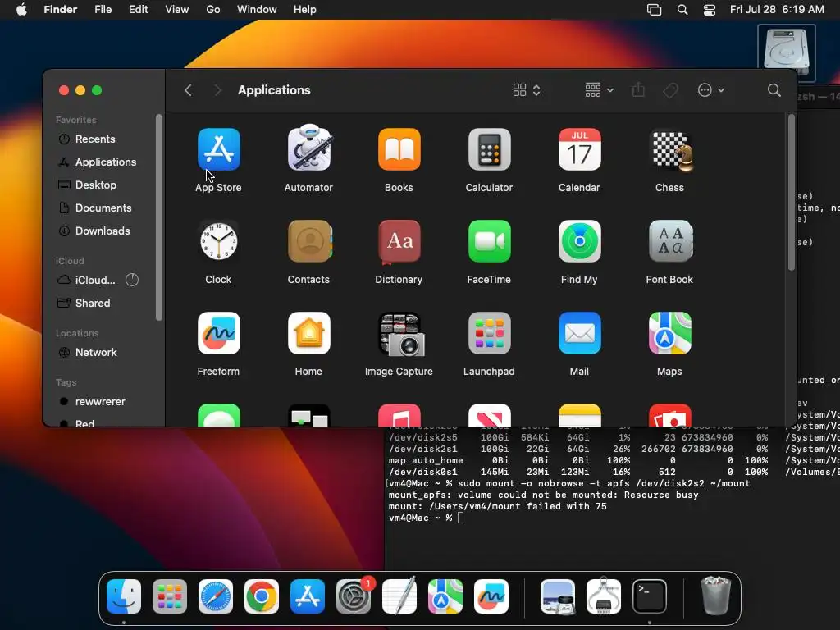This screenshot has height=630, width=840.
Task: Open the Help menu
Action: (305, 10)
